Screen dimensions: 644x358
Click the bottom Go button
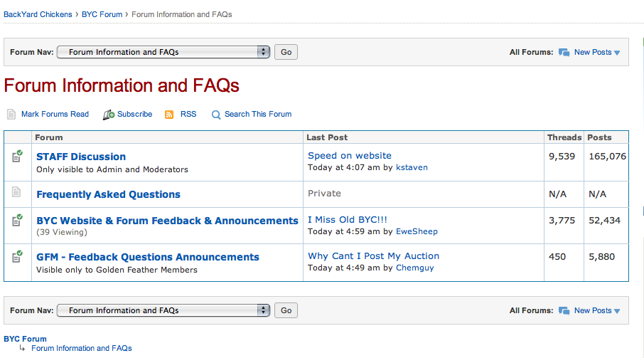point(286,310)
